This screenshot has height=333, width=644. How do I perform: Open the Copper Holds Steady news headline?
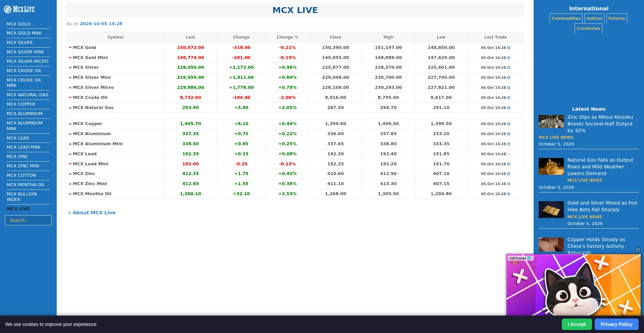coord(596,246)
